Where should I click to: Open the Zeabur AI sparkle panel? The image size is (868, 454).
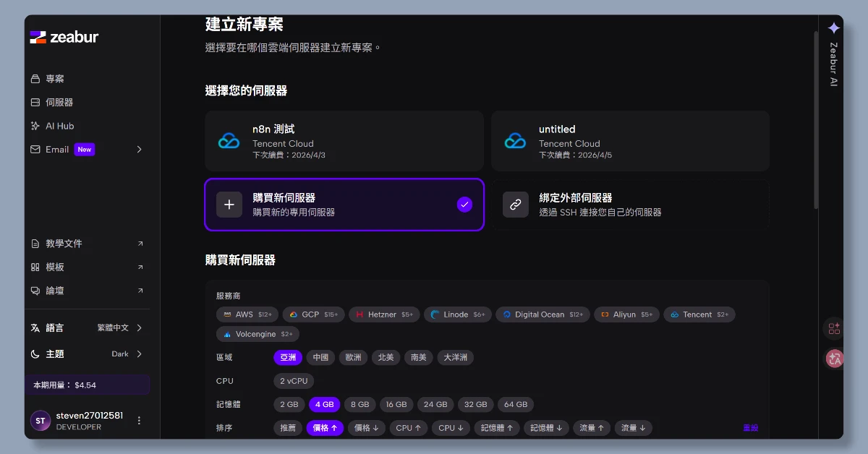[834, 28]
